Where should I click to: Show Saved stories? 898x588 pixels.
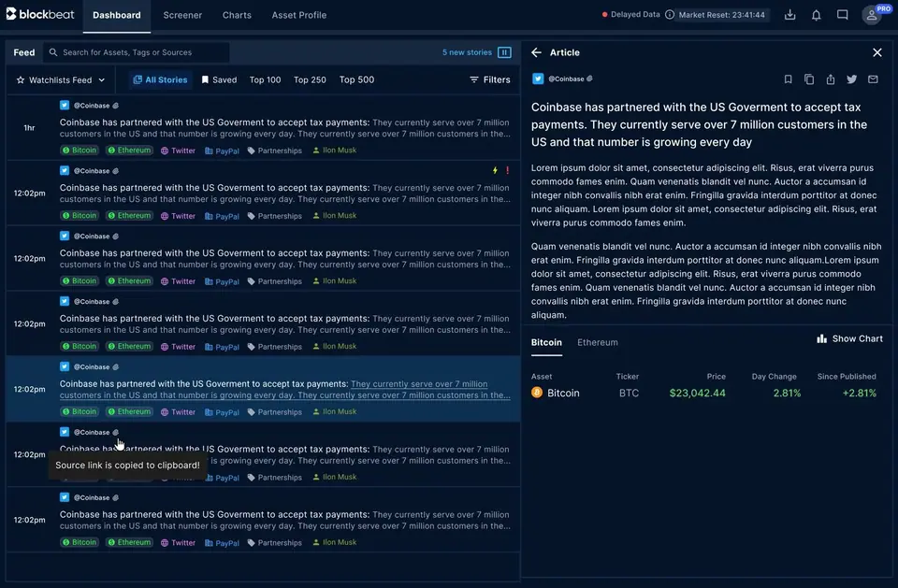[219, 79]
